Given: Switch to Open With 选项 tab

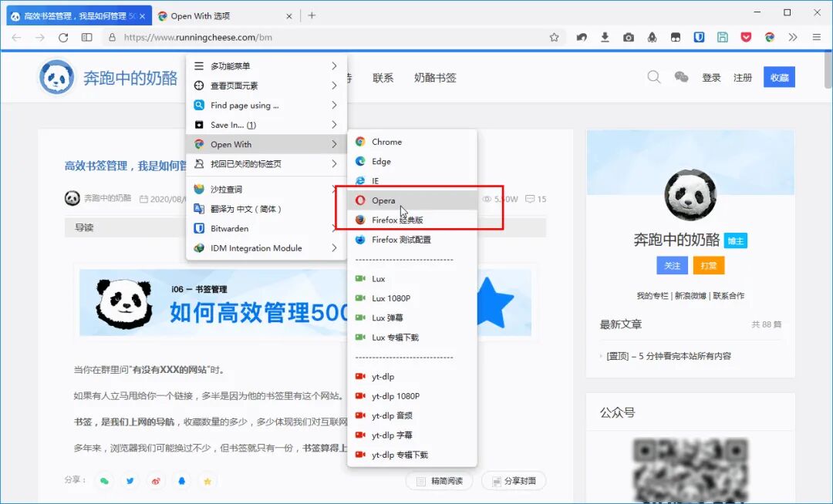Looking at the screenshot, I should [x=224, y=16].
